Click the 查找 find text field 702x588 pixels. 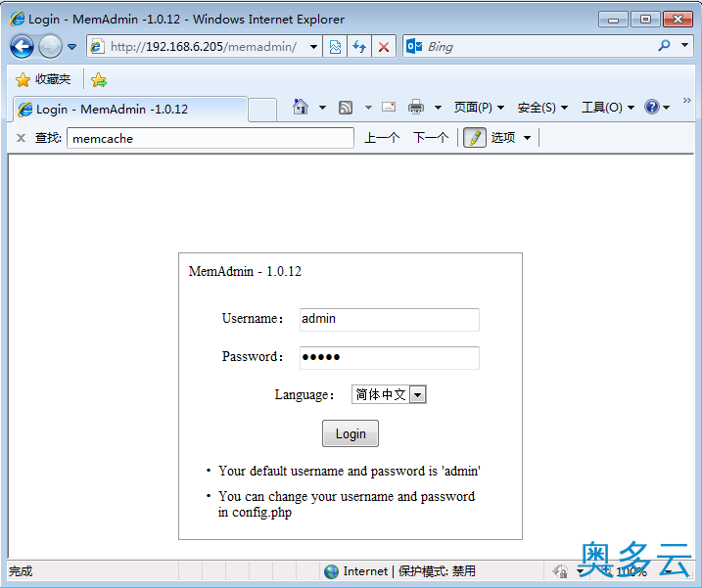coord(211,138)
